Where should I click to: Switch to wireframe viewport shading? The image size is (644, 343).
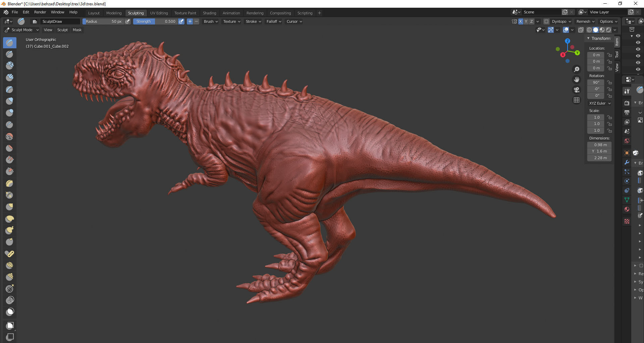pos(589,30)
